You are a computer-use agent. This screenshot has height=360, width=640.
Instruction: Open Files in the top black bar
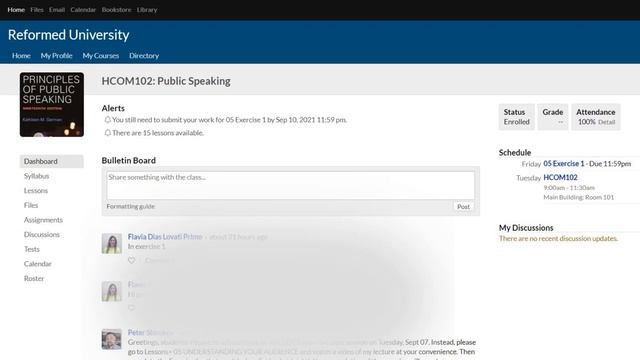pyautogui.click(x=37, y=9)
